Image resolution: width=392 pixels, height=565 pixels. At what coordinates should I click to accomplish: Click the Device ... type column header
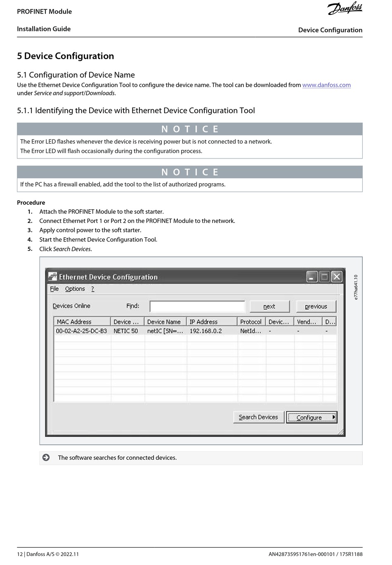127,322
